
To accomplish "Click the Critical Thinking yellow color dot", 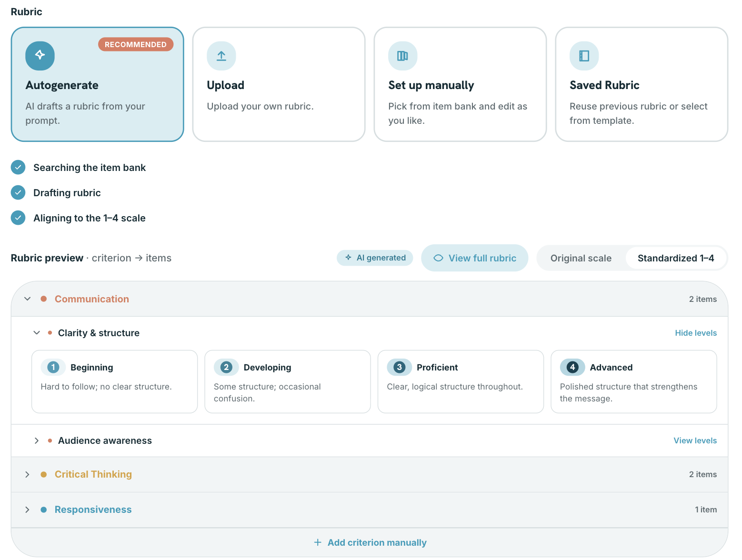I will pos(44,474).
